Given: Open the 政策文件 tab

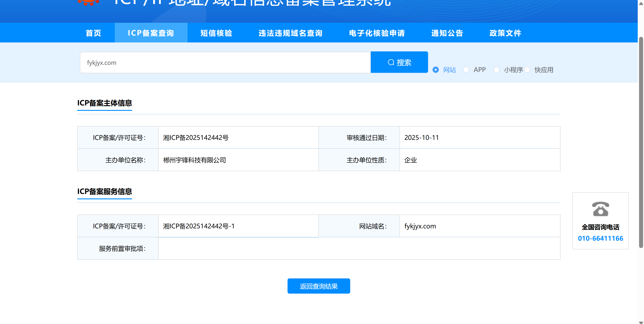Looking at the screenshot, I should [x=505, y=33].
